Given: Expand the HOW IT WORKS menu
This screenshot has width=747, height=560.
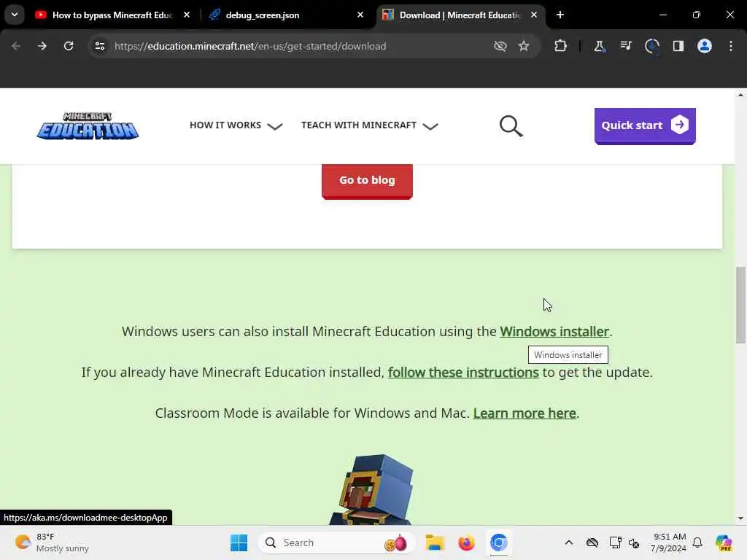Looking at the screenshot, I should [236, 125].
